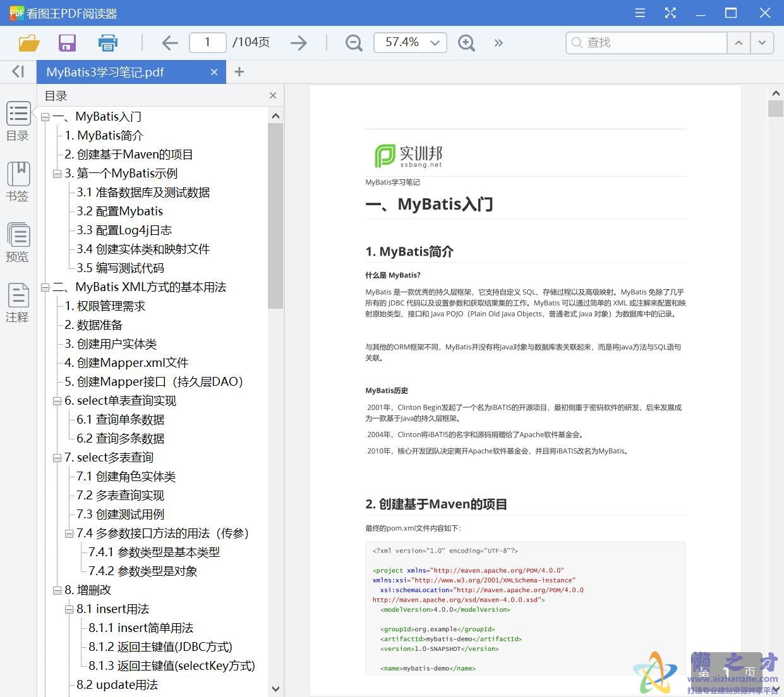Open the title bar hamburger menu
The height and width of the screenshot is (697, 784).
point(640,13)
